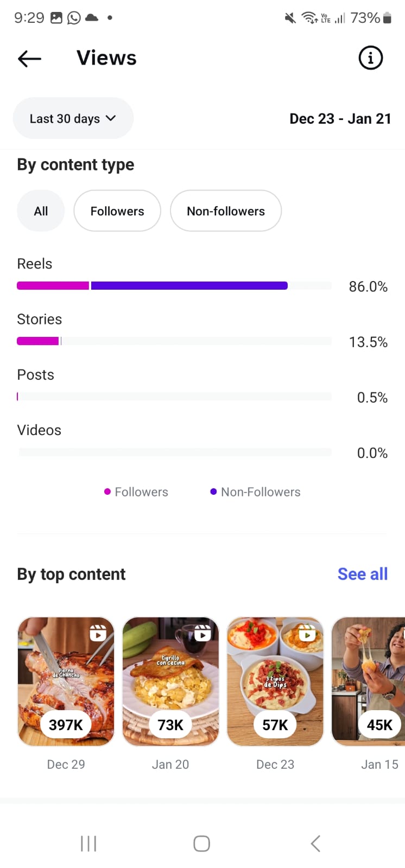Image resolution: width=405 pixels, height=868 pixels.
Task: Tap the Stories views progress bar
Action: pyautogui.click(x=174, y=341)
